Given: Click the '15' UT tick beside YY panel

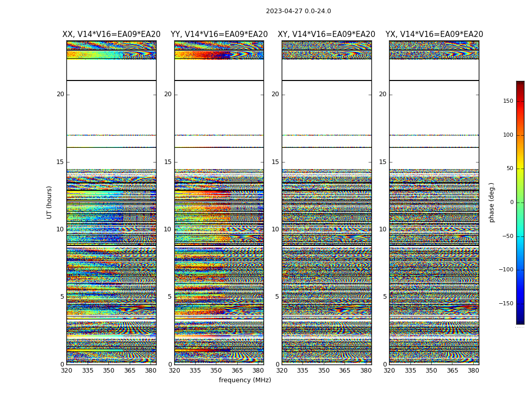Looking at the screenshot, I should pos(168,161).
